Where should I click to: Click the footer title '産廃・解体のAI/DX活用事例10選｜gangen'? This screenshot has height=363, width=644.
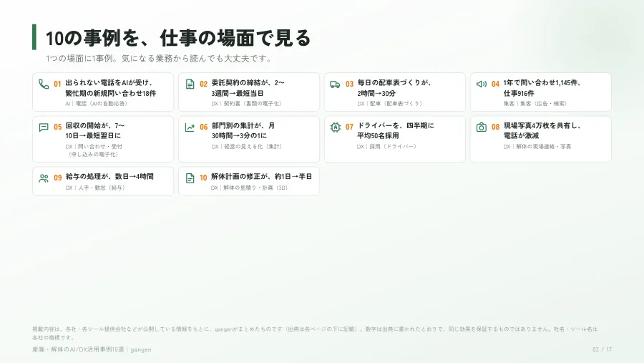[92, 349]
